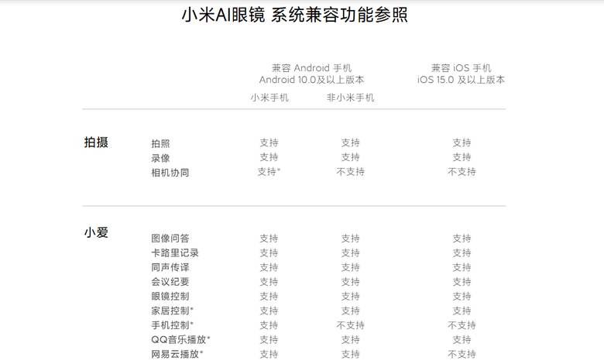
Task: Select the 会议纪要 feature row label
Action: pyautogui.click(x=170, y=282)
